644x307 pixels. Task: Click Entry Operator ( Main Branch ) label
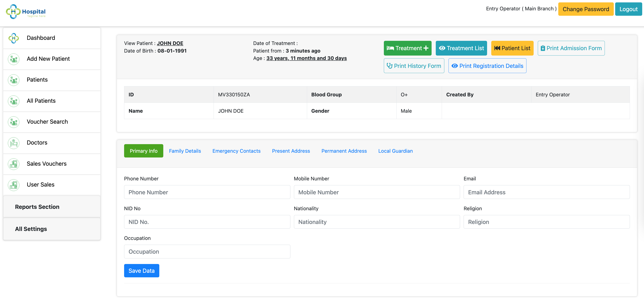tap(521, 9)
